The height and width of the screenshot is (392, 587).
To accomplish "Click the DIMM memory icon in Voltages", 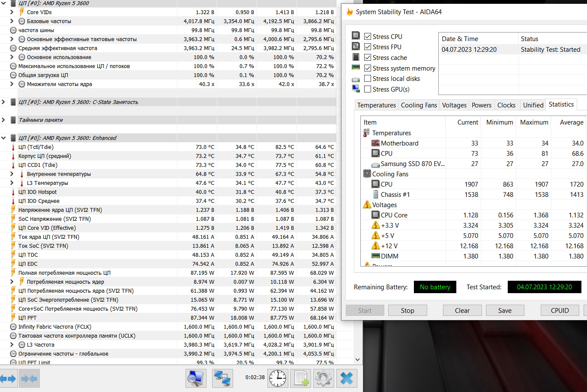I will click(x=375, y=256).
